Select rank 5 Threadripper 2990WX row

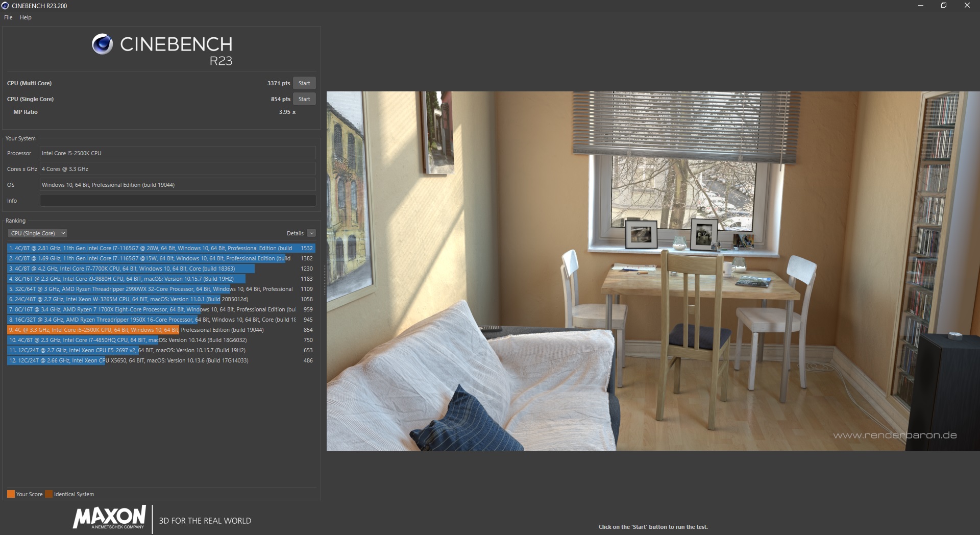click(x=161, y=289)
